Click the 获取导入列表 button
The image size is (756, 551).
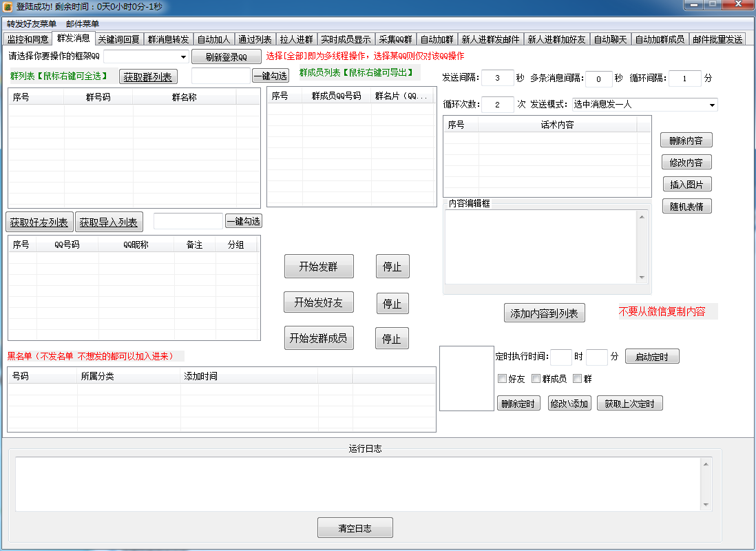[x=109, y=222]
